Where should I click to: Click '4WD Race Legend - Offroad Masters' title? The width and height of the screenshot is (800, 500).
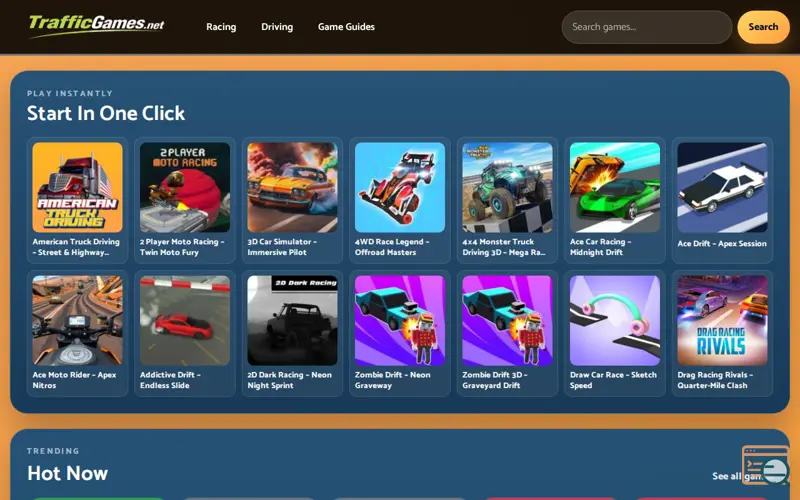click(392, 247)
